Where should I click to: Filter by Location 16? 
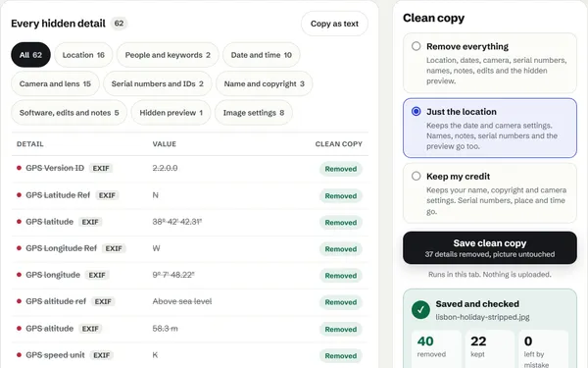pos(83,55)
